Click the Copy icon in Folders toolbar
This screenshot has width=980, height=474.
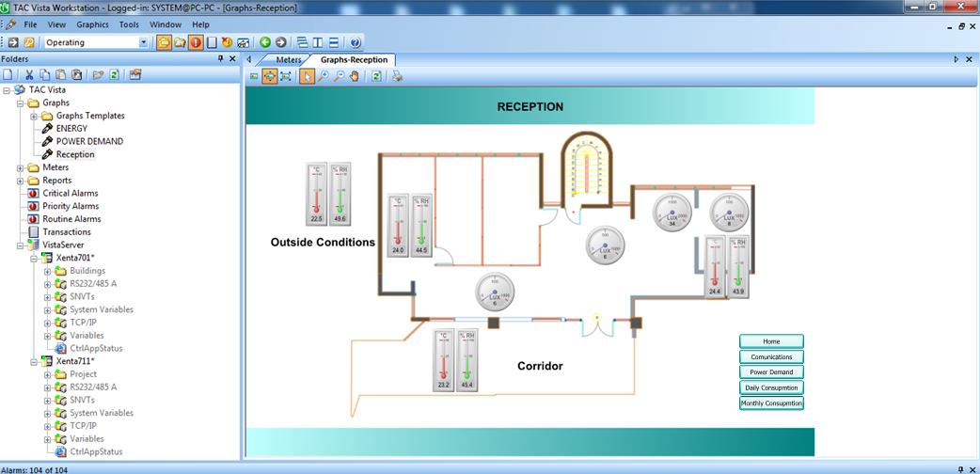pyautogui.click(x=45, y=75)
